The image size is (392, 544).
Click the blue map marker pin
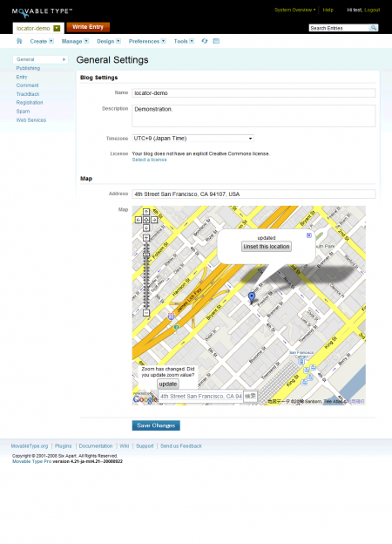pyautogui.click(x=252, y=297)
